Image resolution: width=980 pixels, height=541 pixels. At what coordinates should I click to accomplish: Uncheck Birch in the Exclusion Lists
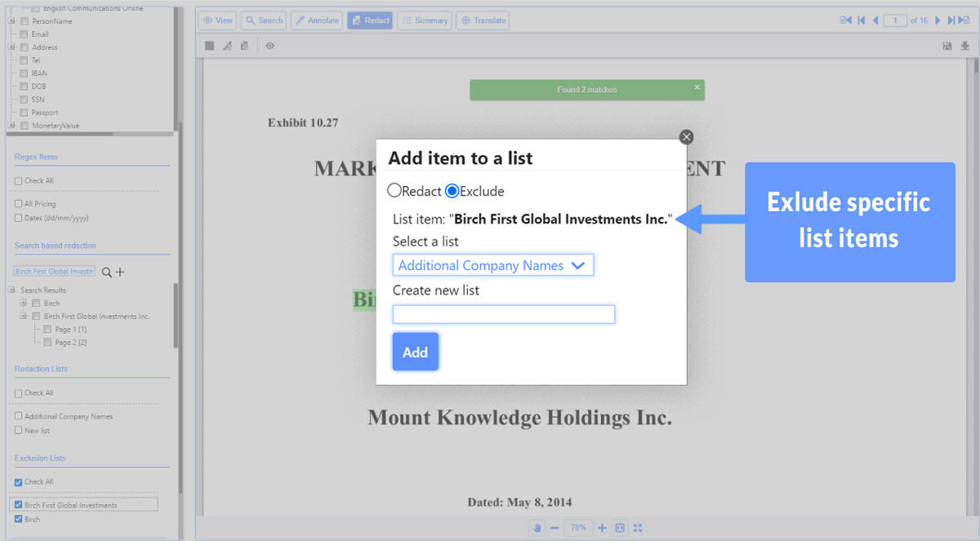coord(19,519)
